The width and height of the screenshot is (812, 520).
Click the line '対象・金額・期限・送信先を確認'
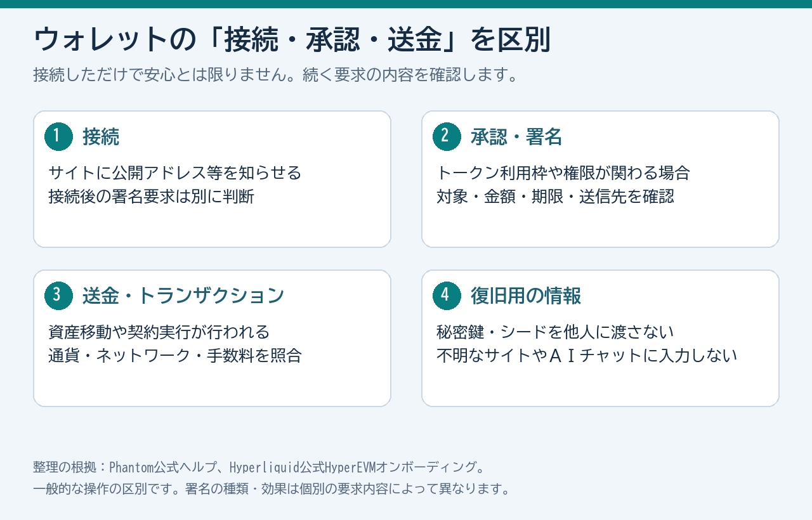[555, 197]
